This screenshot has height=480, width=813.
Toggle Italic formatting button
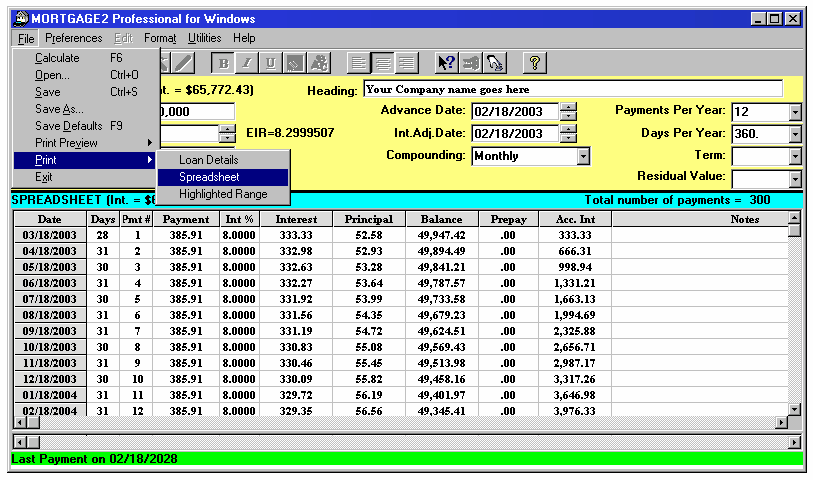(247, 63)
